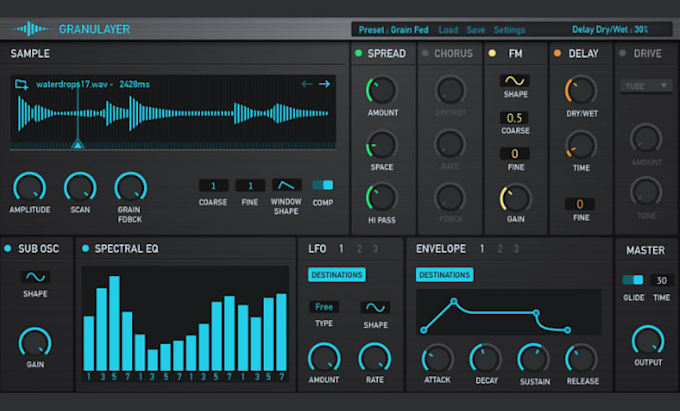Click the tallest Spectral EQ bar

point(114,323)
